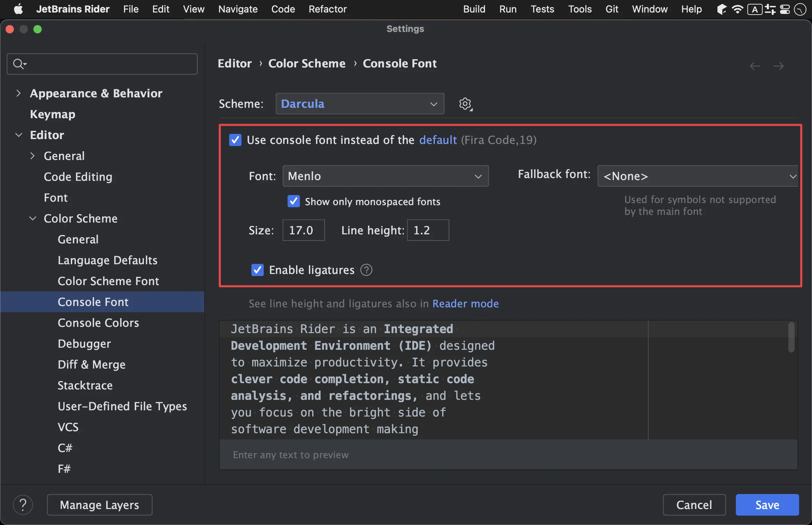Click Editor in the breadcrumb
The height and width of the screenshot is (525, 812).
click(235, 63)
